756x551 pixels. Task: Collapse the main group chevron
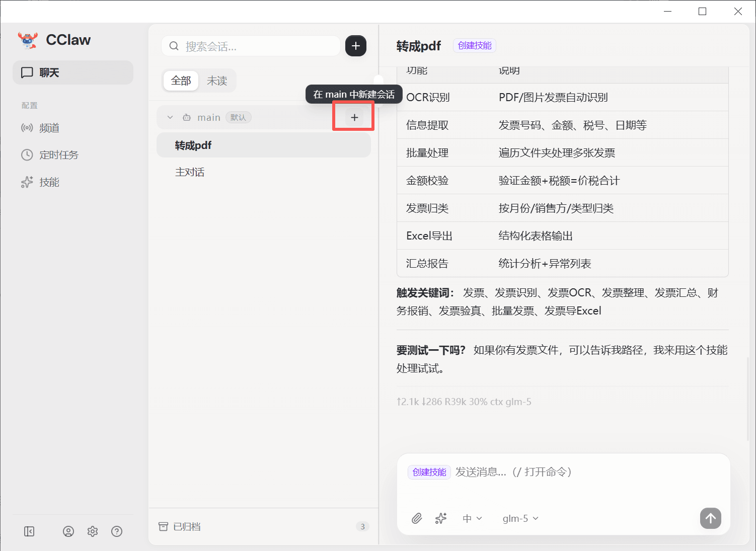pos(170,117)
